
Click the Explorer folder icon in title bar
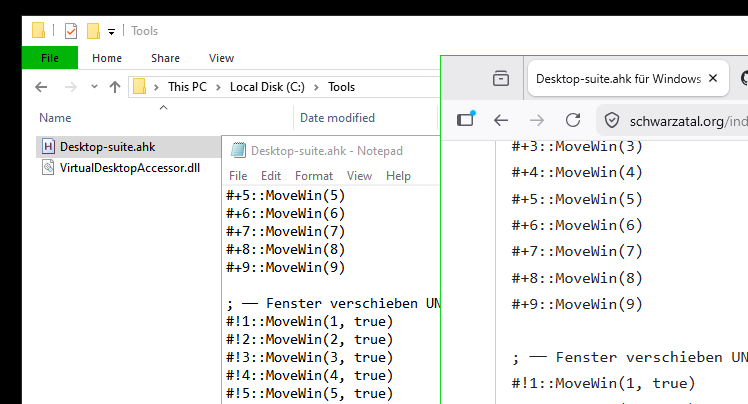point(39,31)
